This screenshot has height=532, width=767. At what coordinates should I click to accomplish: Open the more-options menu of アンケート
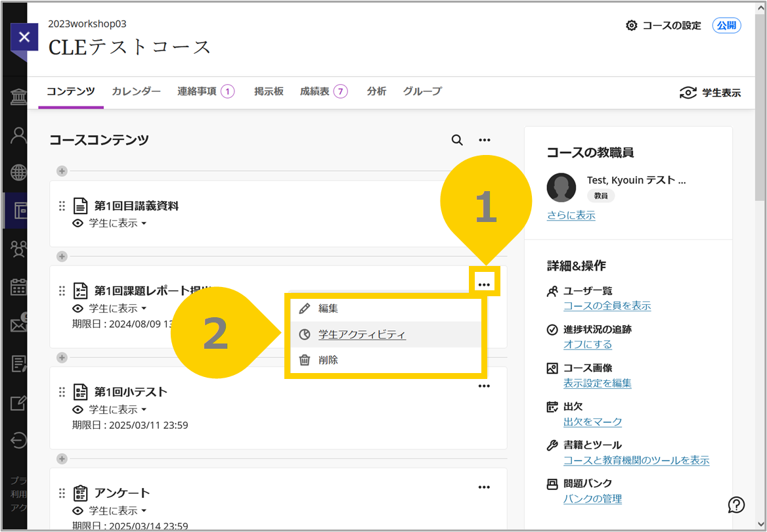[x=484, y=487]
